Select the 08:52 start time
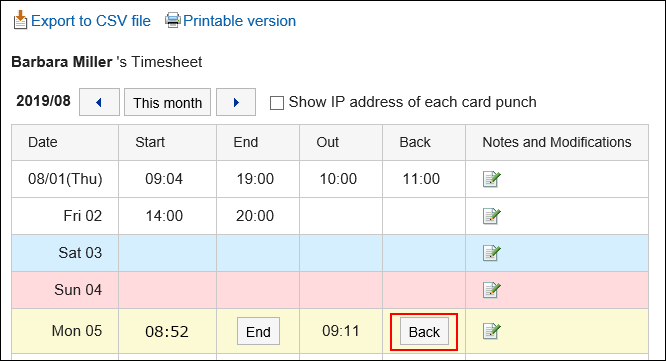666x361 pixels. point(167,332)
